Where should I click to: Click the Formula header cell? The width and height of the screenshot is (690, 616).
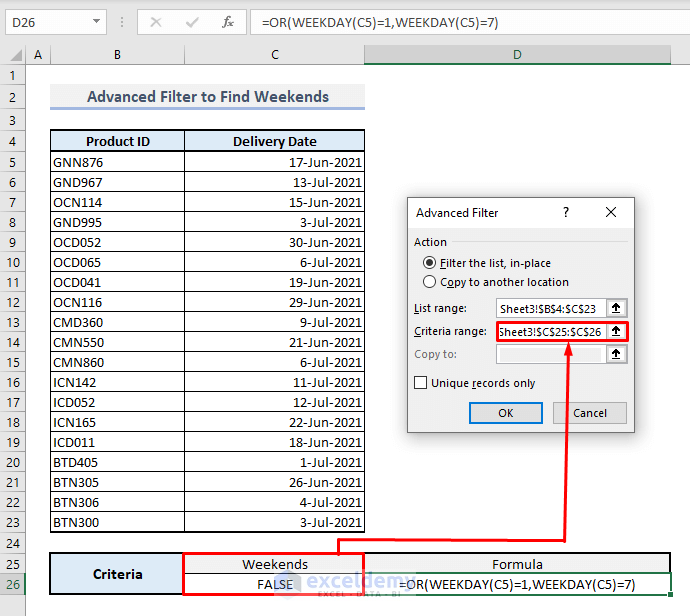coord(517,564)
